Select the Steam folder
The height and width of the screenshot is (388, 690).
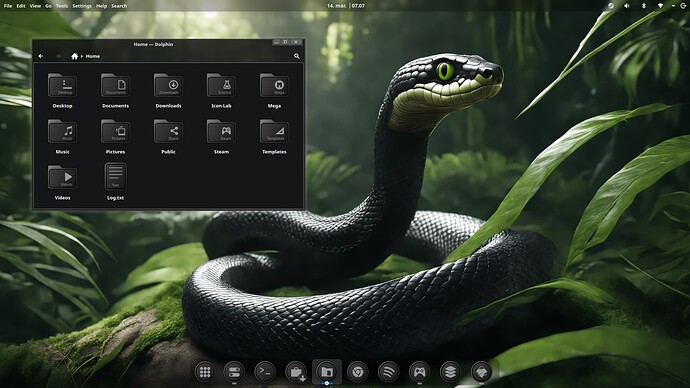(x=221, y=132)
